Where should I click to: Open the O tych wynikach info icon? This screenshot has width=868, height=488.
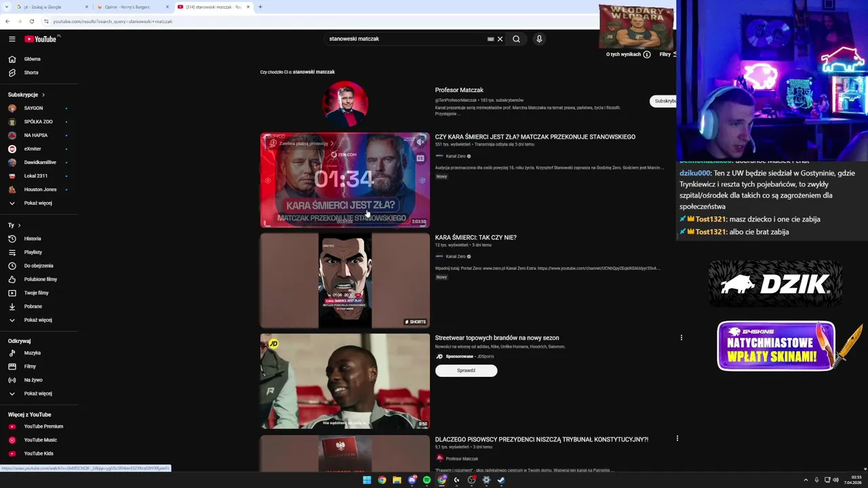[647, 54]
